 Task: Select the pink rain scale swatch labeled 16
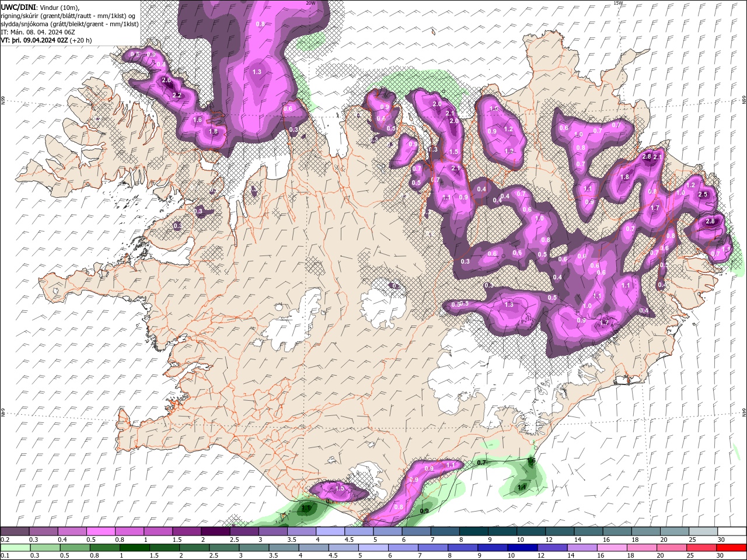[x=612, y=548]
